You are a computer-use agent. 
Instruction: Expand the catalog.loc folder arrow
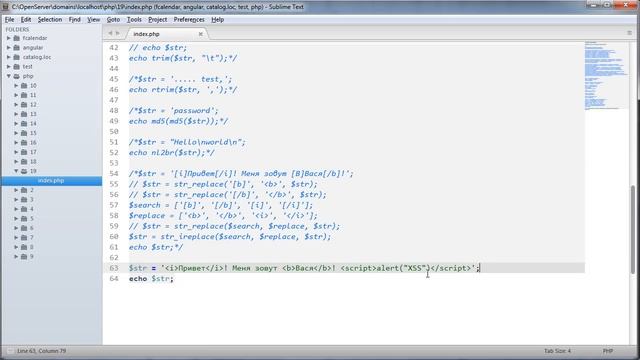[9, 57]
